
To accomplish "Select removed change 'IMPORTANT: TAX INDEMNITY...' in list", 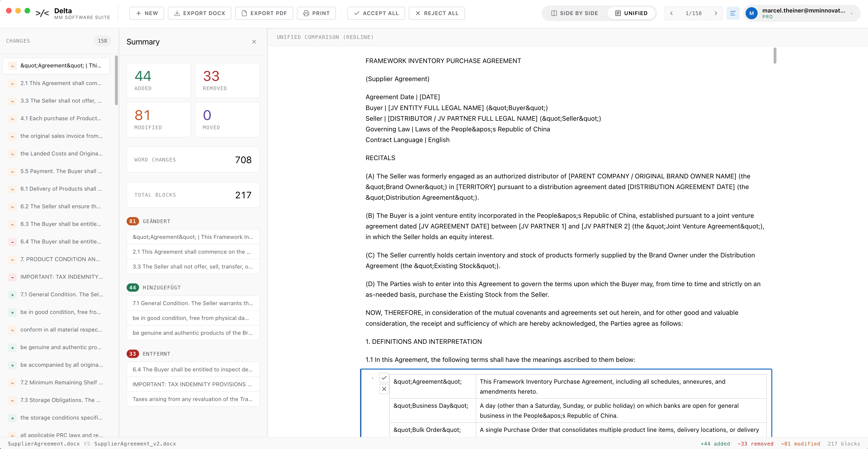I will coord(56,277).
